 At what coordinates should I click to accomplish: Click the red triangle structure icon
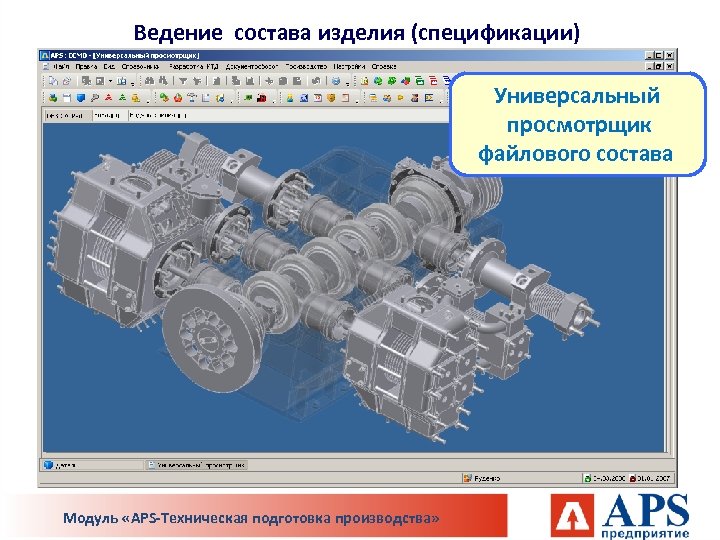tap(108, 98)
